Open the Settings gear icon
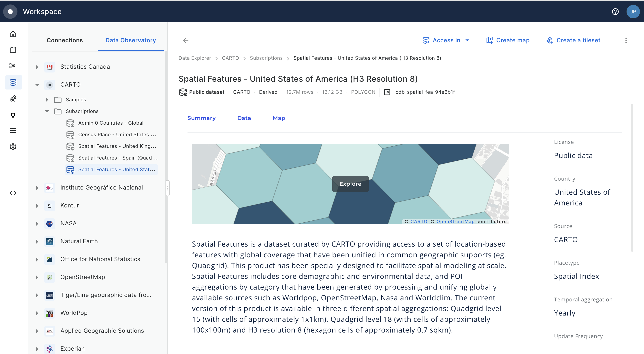The width and height of the screenshot is (644, 354). [x=13, y=147]
